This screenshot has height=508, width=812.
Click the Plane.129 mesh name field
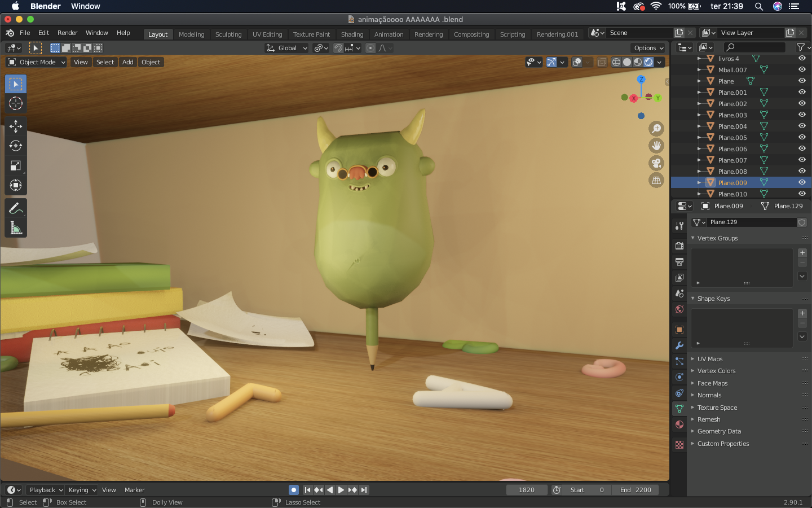click(752, 222)
